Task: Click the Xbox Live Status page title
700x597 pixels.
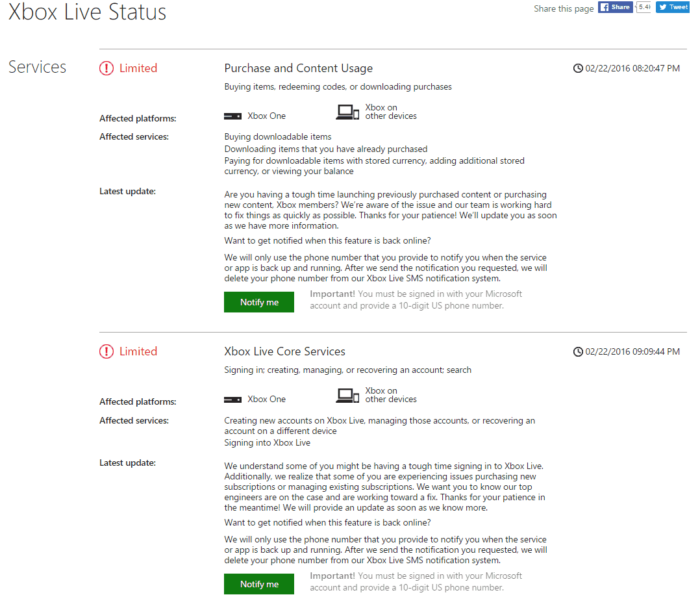Action: coord(88,12)
